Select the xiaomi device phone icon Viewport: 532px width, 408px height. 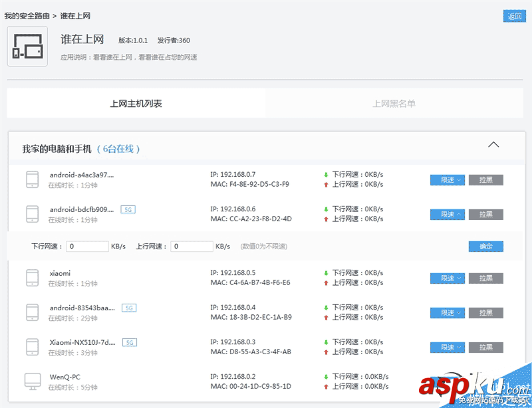coord(32,278)
